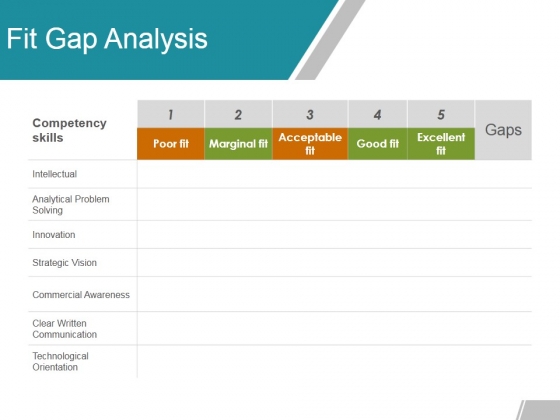
Task: Click the green 'Good fit' cell
Action: click(x=378, y=144)
